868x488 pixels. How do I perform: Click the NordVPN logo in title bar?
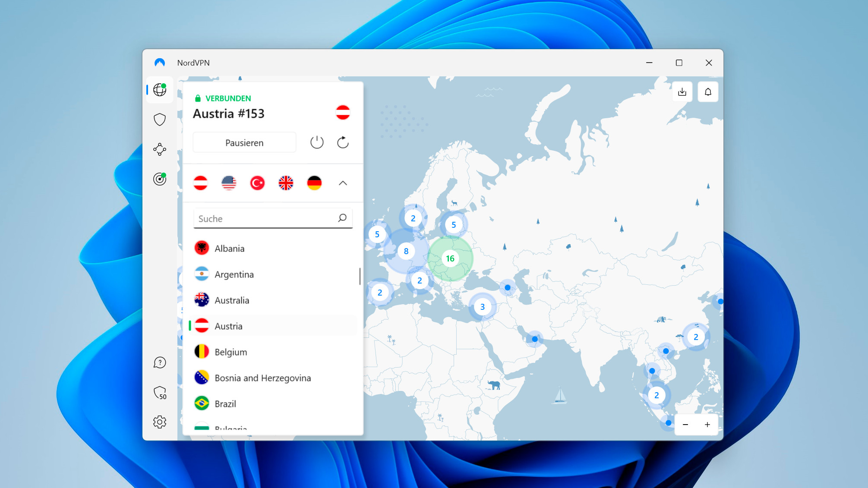click(x=160, y=63)
